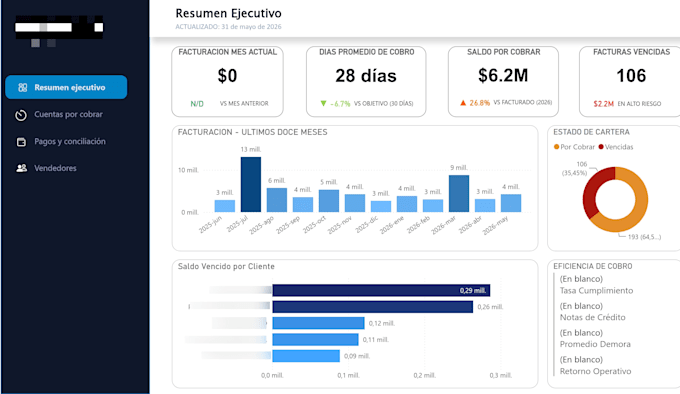
Task: Click the Cuentas por cobrar clock icon
Action: coord(21,115)
